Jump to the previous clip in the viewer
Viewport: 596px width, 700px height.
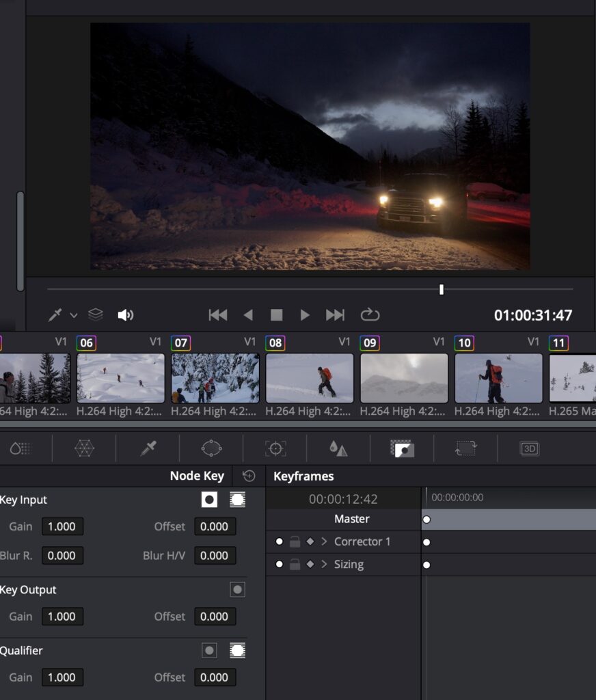218,315
